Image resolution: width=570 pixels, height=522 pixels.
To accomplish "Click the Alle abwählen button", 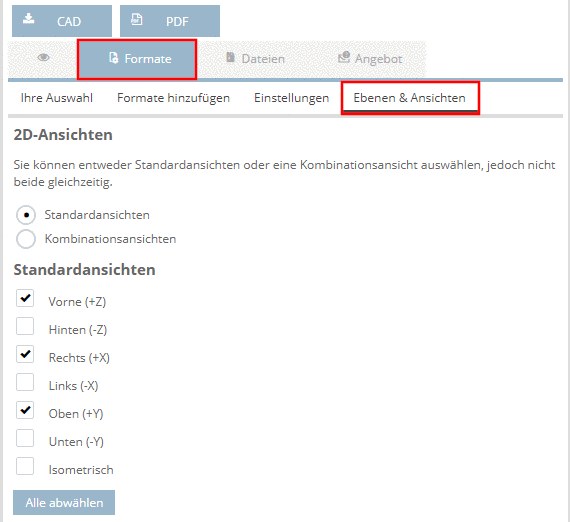I will tap(64, 502).
